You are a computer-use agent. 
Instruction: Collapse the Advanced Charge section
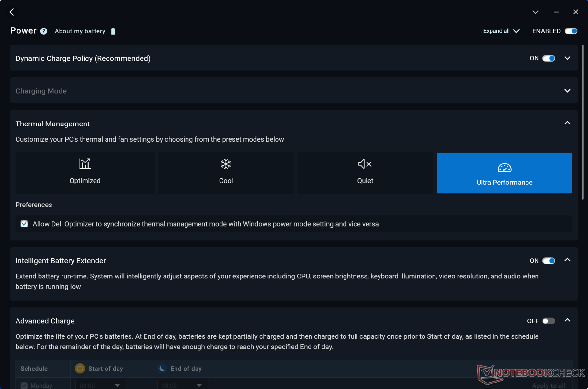tap(567, 320)
